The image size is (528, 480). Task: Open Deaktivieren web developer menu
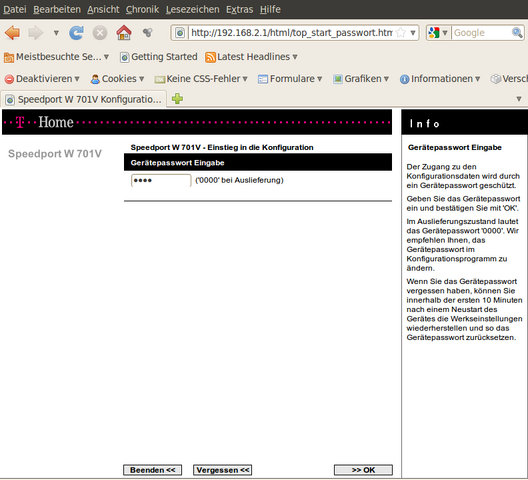42,79
